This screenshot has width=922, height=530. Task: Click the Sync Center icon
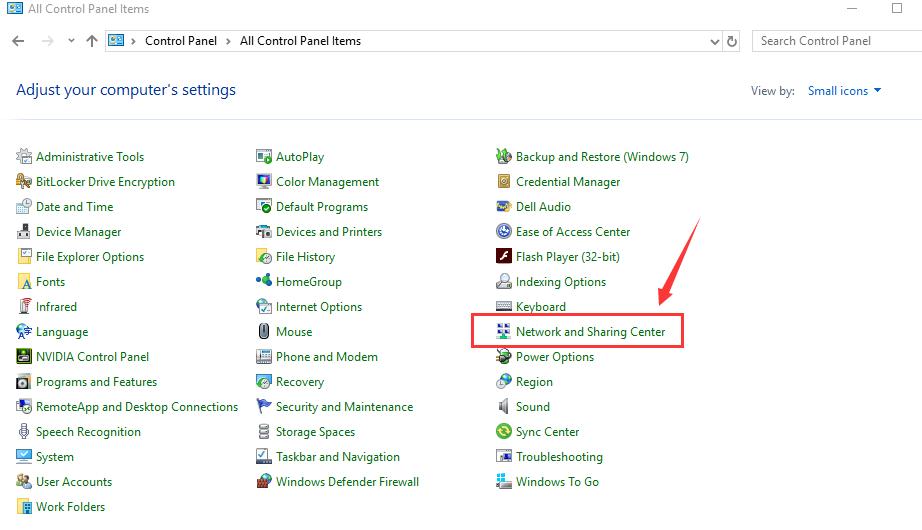pyautogui.click(x=503, y=432)
